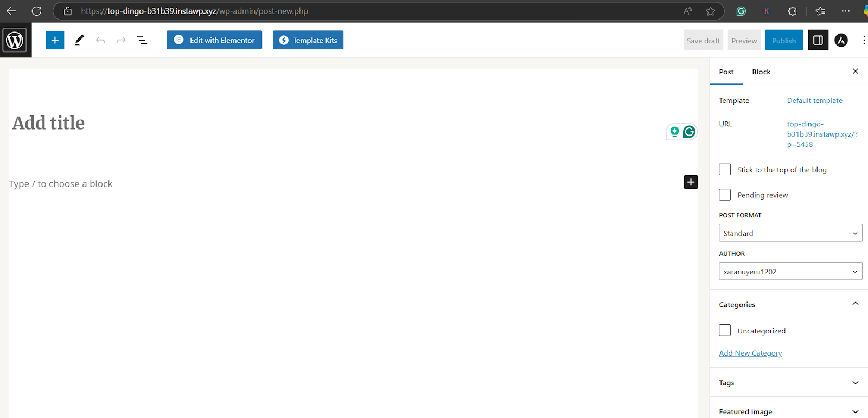868x418 pixels.
Task: Open the block inserter plus button
Action: pyautogui.click(x=55, y=40)
